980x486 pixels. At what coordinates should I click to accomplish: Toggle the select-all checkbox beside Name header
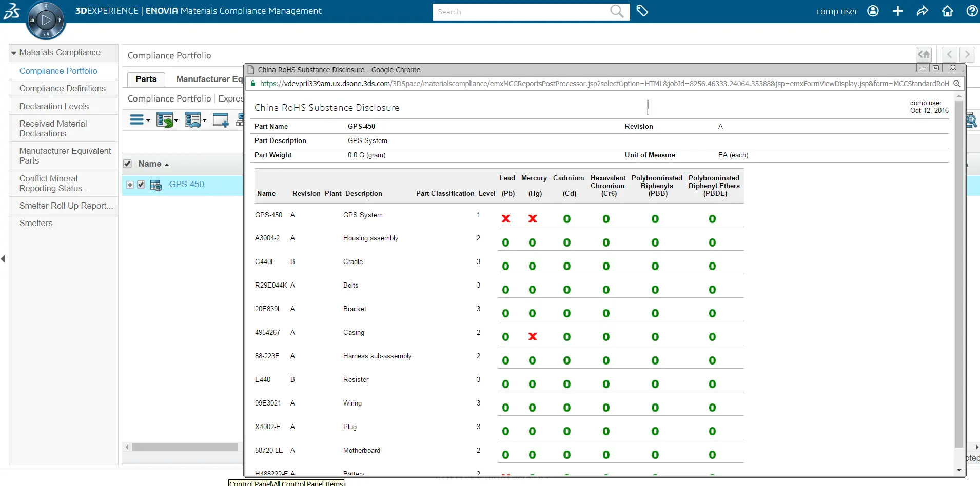click(128, 164)
